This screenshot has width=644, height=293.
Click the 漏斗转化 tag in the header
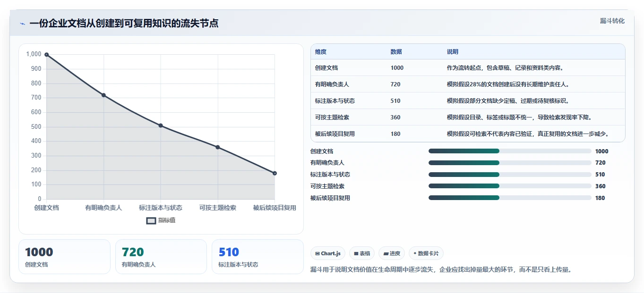pos(612,21)
